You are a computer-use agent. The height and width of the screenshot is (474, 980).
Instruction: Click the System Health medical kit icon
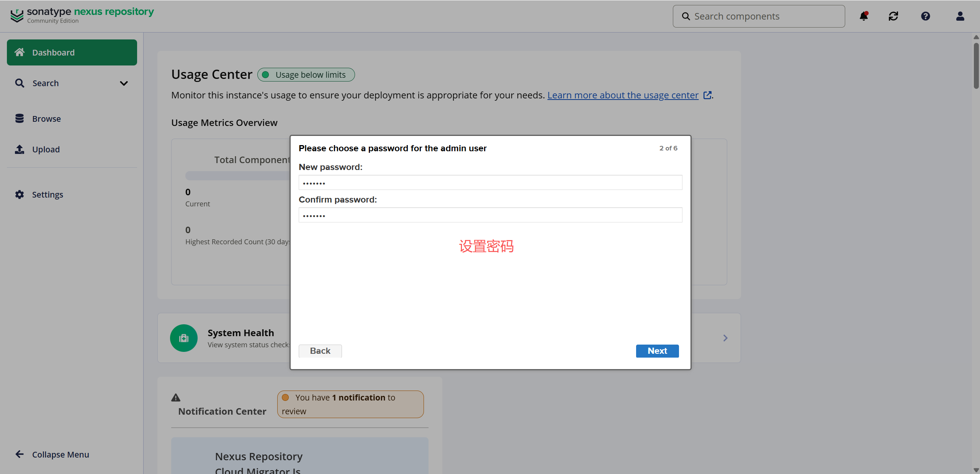pyautogui.click(x=184, y=338)
